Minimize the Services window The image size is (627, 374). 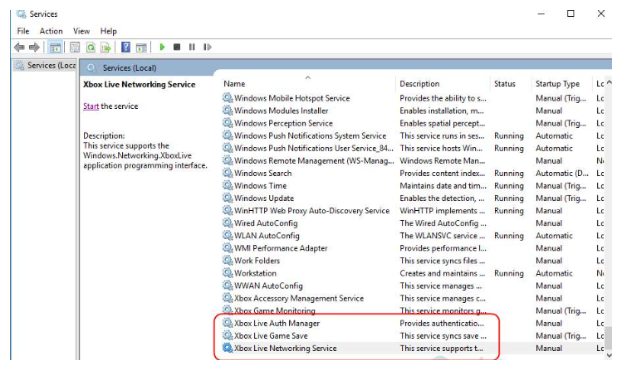(x=541, y=14)
